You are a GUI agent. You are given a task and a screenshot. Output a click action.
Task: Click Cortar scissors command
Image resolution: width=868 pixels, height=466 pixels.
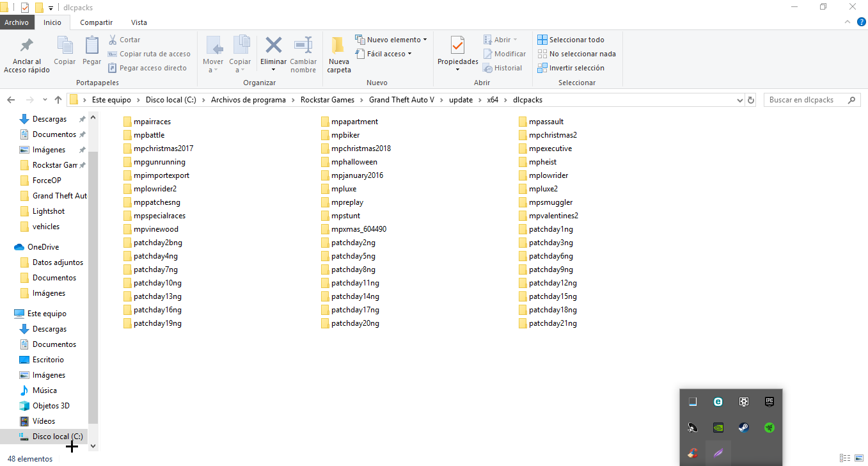coord(125,40)
